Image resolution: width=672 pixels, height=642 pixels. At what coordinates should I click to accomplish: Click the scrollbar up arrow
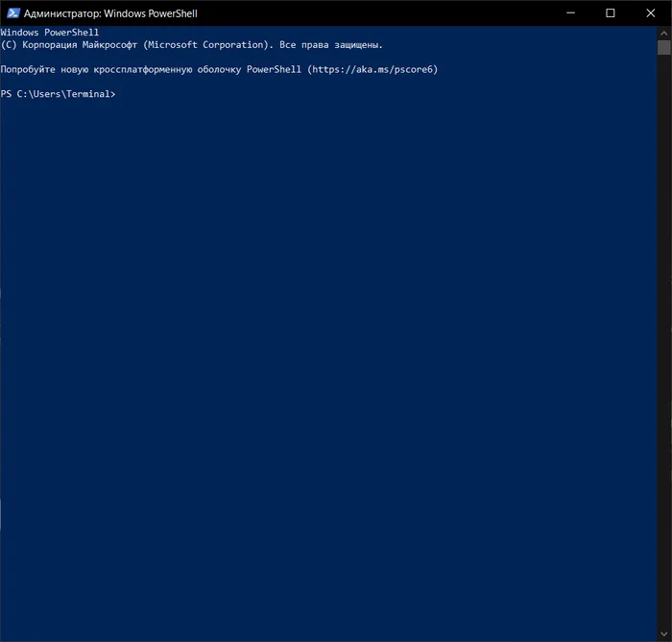click(663, 33)
